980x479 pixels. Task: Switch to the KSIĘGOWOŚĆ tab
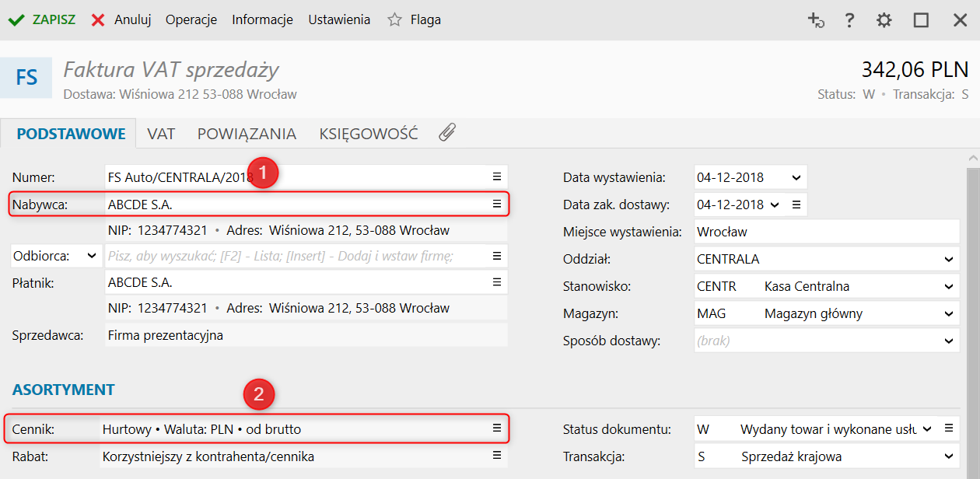pos(369,134)
